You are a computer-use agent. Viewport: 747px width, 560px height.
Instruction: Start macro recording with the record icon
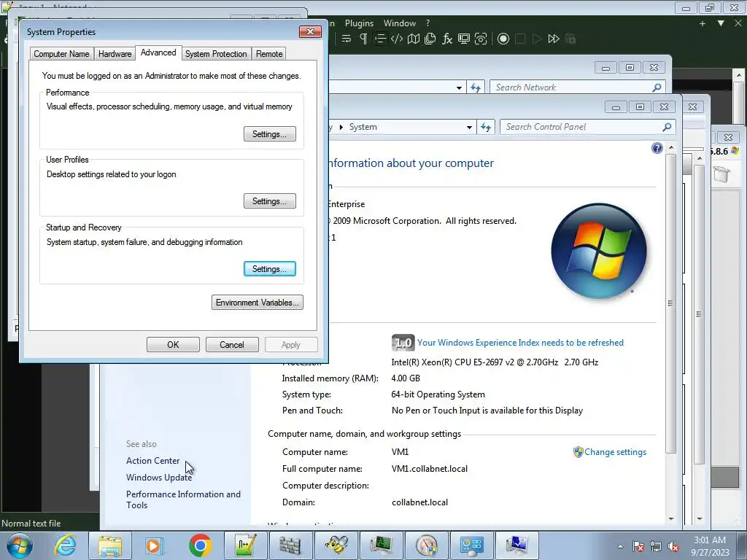tap(503, 39)
